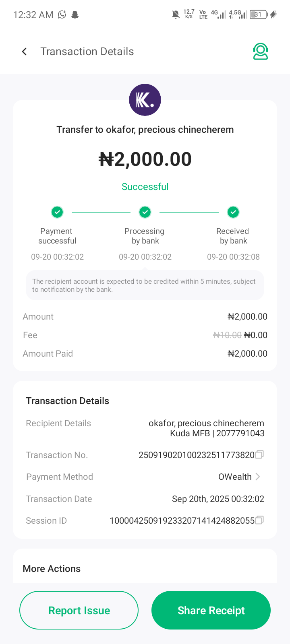Tap the progress line after Payment successful
This screenshot has height=644, width=290.
(101, 212)
